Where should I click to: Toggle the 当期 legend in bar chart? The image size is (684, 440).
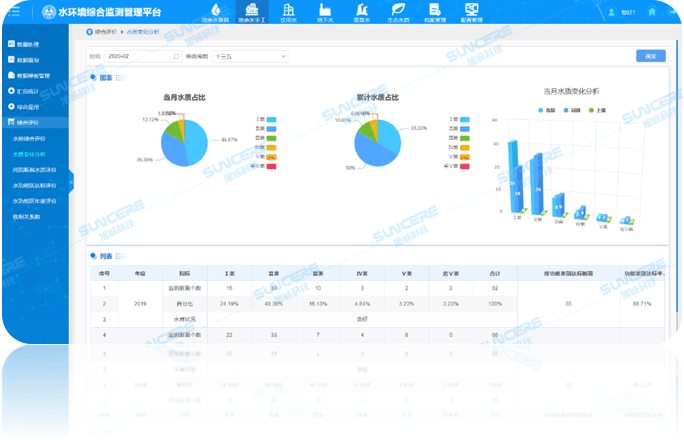coord(542,108)
